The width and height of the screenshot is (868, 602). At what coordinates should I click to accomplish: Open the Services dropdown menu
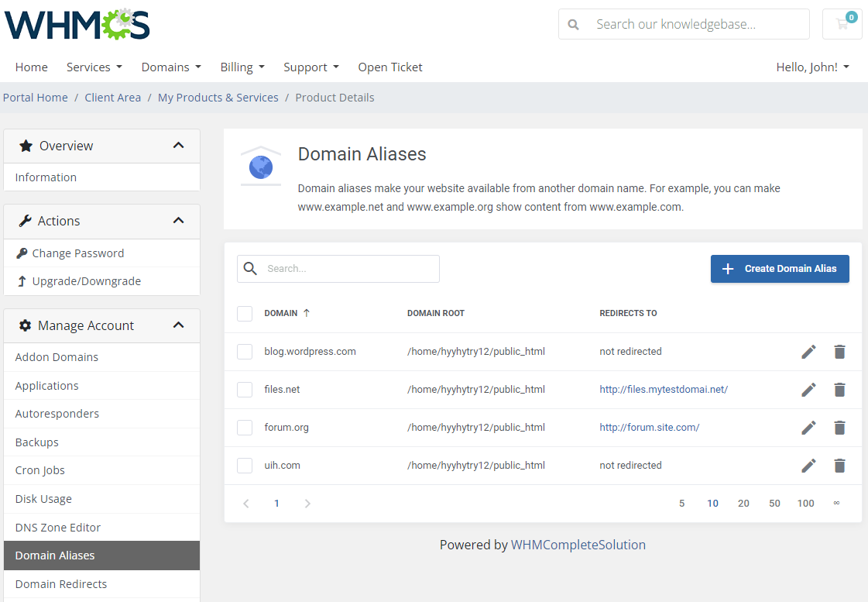94,67
